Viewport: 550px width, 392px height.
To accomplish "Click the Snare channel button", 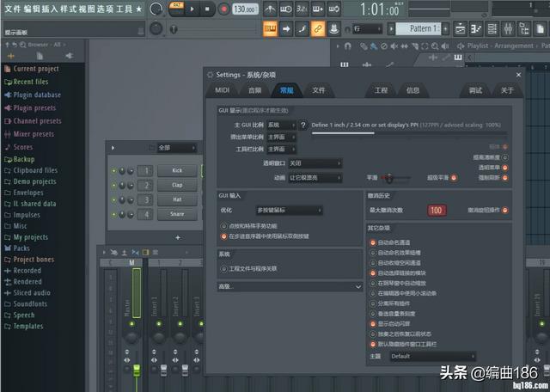I will [177, 214].
